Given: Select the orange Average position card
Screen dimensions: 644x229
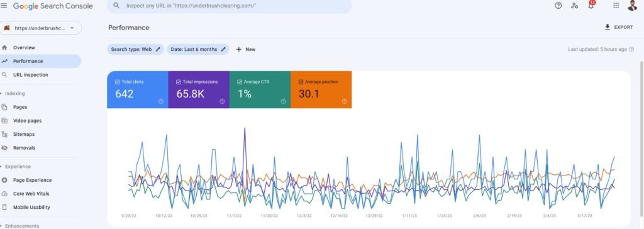Looking at the screenshot, I should (x=321, y=89).
